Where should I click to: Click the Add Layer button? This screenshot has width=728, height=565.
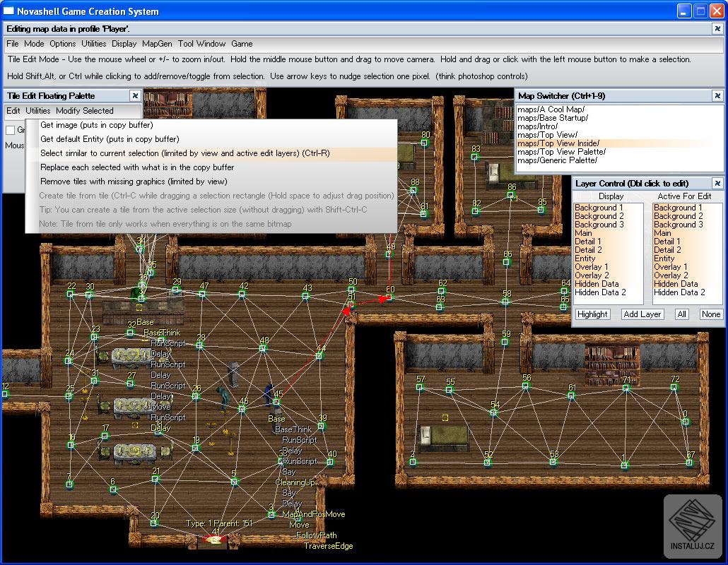642,314
